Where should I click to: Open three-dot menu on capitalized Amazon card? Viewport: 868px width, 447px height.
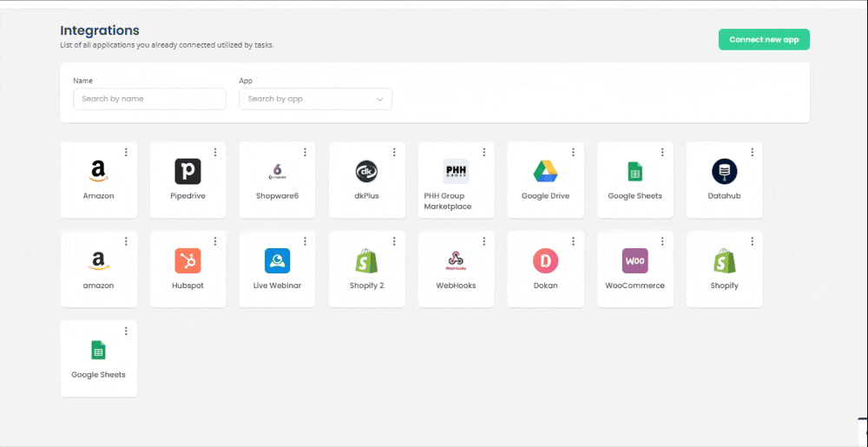pos(126,152)
